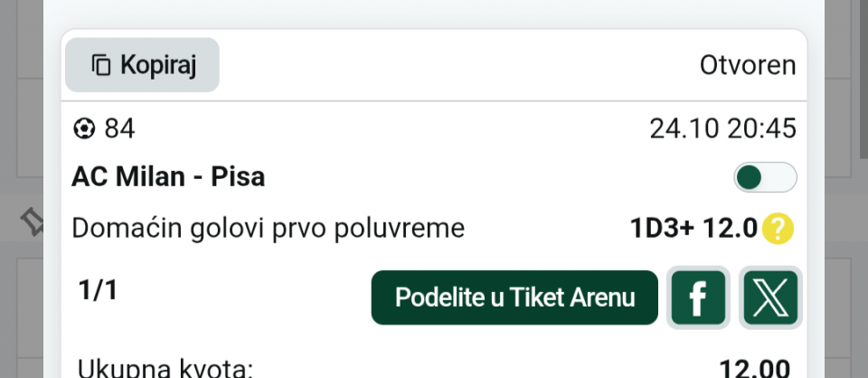The image size is (868, 378).
Task: Click the soccer ball sport icon
Action: point(84,129)
